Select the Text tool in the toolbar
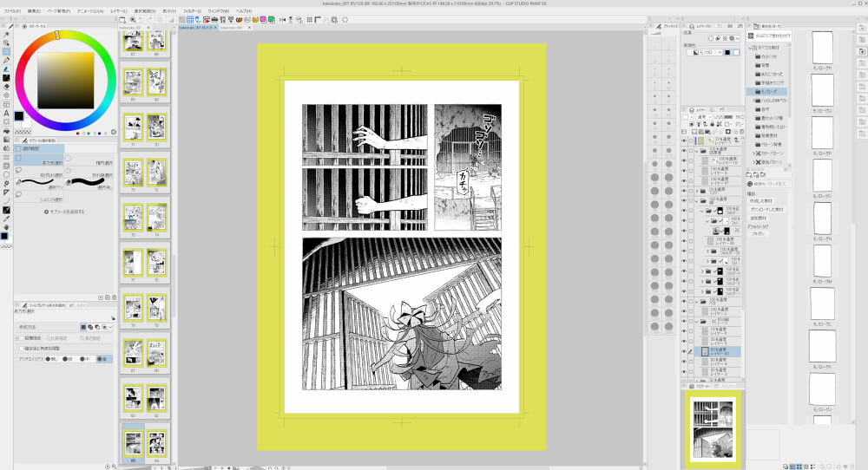This screenshot has width=868, height=470. click(6, 114)
